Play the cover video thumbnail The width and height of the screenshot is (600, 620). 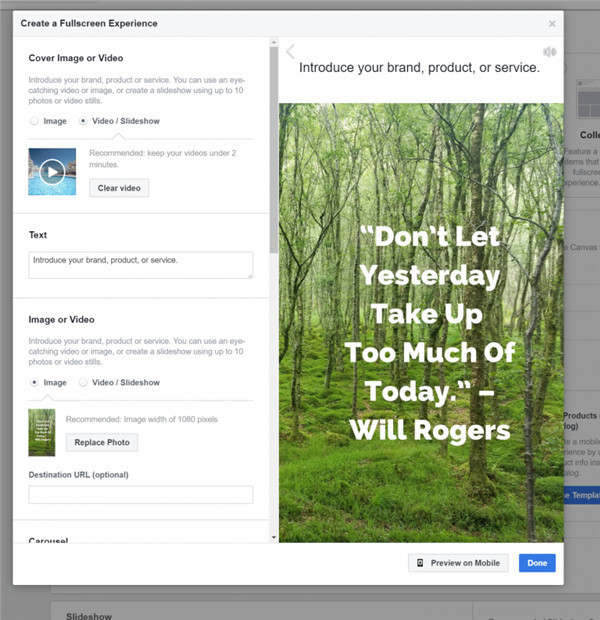point(52,172)
